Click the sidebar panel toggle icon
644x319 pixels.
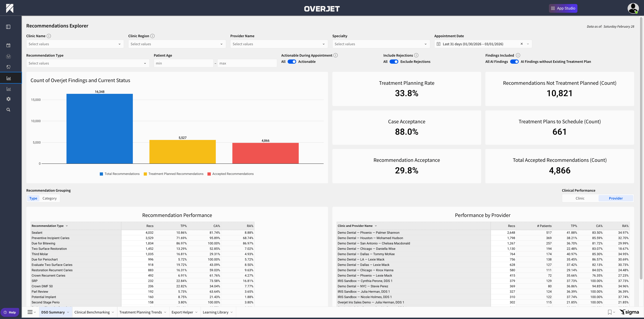[x=8, y=27]
